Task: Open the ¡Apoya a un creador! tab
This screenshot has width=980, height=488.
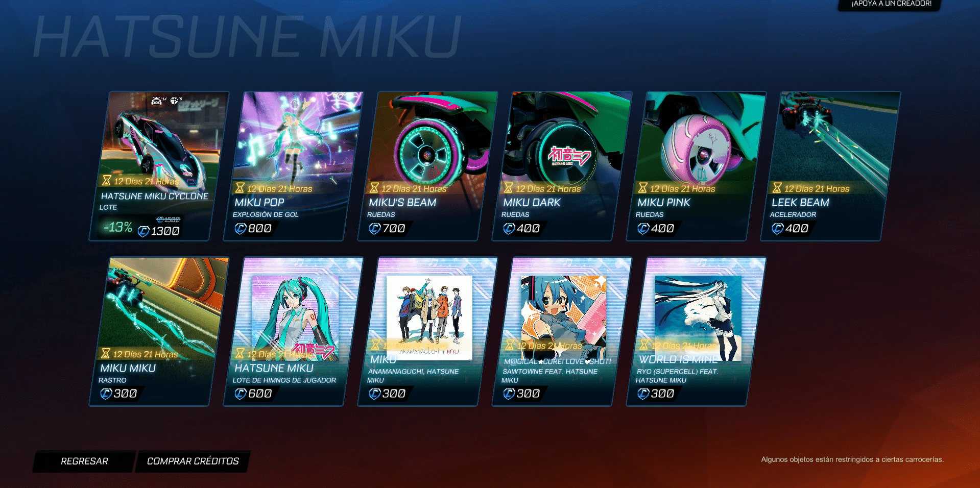Action: 891,4
